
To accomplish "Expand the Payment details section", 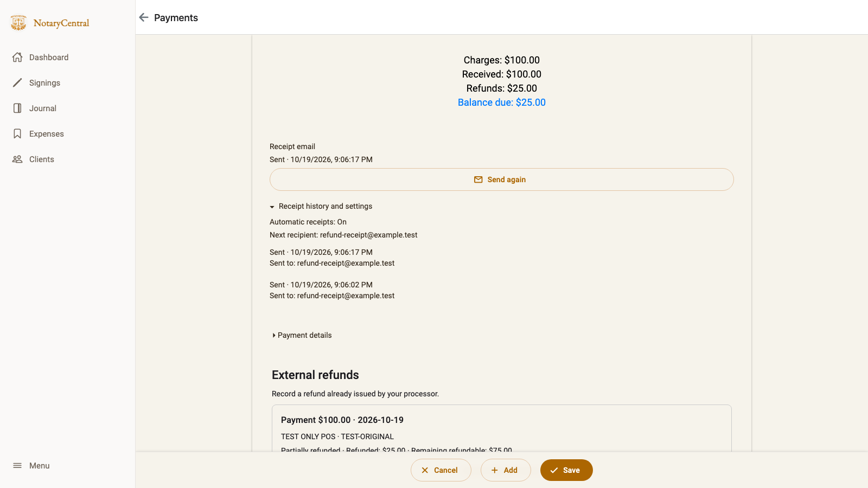I will point(302,335).
